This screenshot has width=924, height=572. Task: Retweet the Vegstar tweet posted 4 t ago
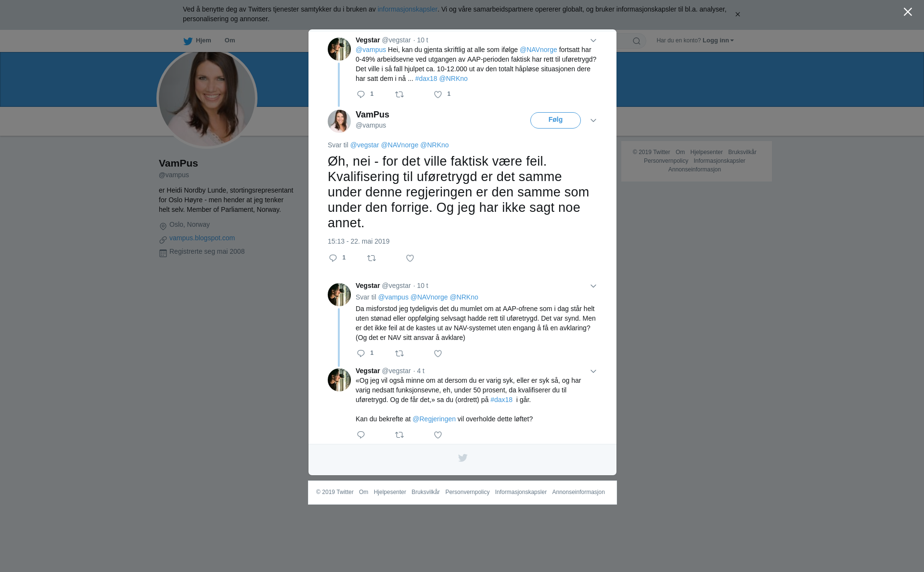(399, 435)
